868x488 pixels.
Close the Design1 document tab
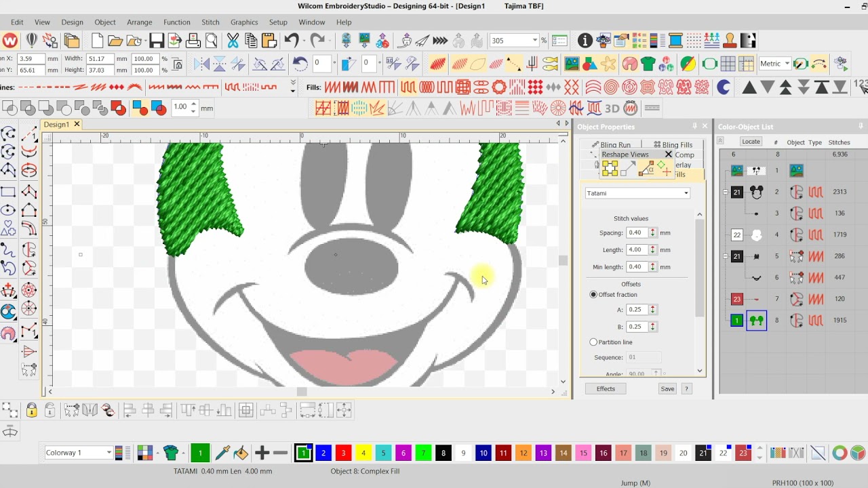[x=77, y=124]
